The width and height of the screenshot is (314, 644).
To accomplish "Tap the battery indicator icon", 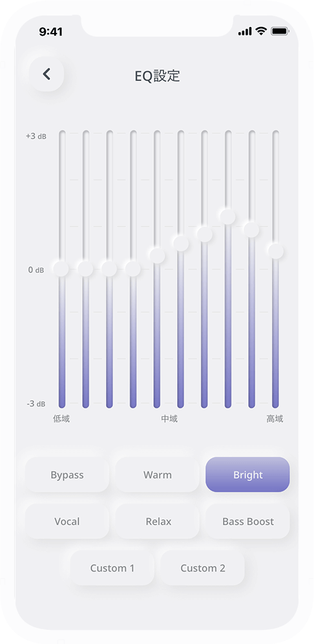I will tap(280, 31).
